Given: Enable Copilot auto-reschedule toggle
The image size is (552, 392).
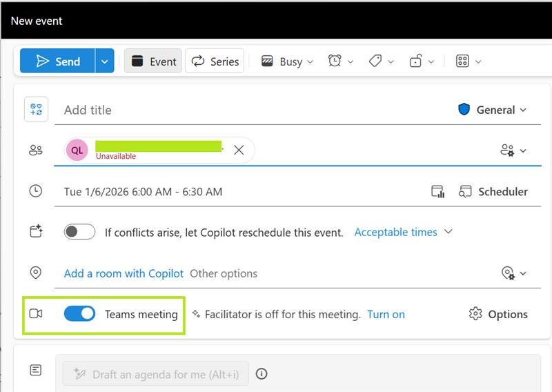Looking at the screenshot, I should tap(79, 232).
